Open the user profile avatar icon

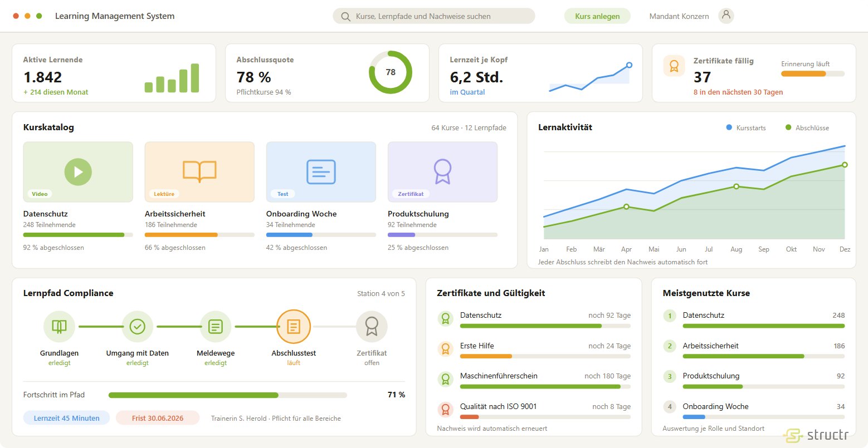tap(726, 16)
